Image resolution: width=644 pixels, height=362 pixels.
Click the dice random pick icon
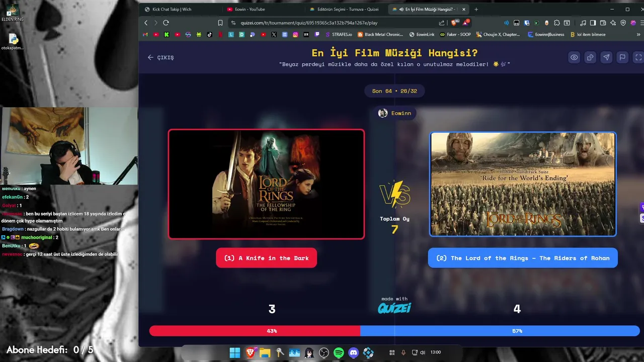[x=590, y=57]
